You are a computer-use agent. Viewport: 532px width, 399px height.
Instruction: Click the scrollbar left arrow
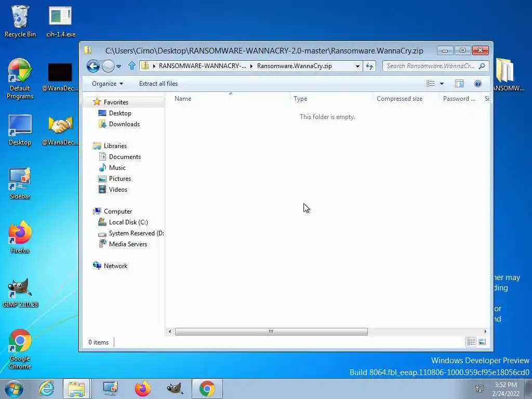pos(170,331)
